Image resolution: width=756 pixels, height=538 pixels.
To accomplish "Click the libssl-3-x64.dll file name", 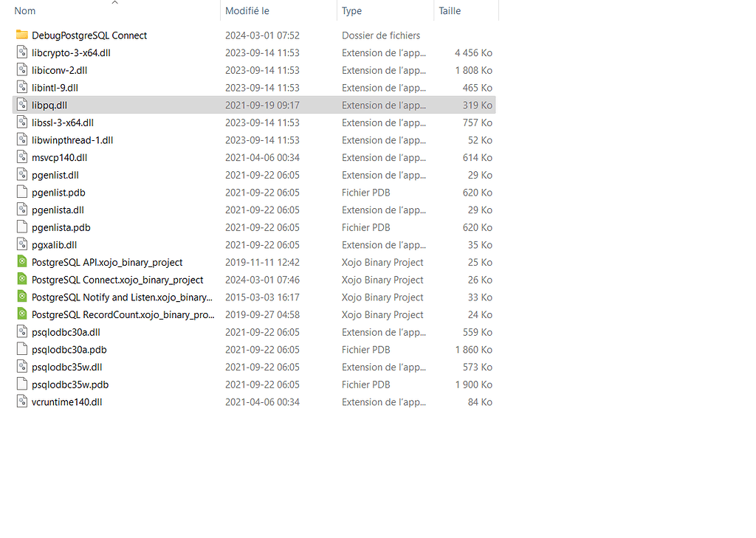I will [x=63, y=123].
